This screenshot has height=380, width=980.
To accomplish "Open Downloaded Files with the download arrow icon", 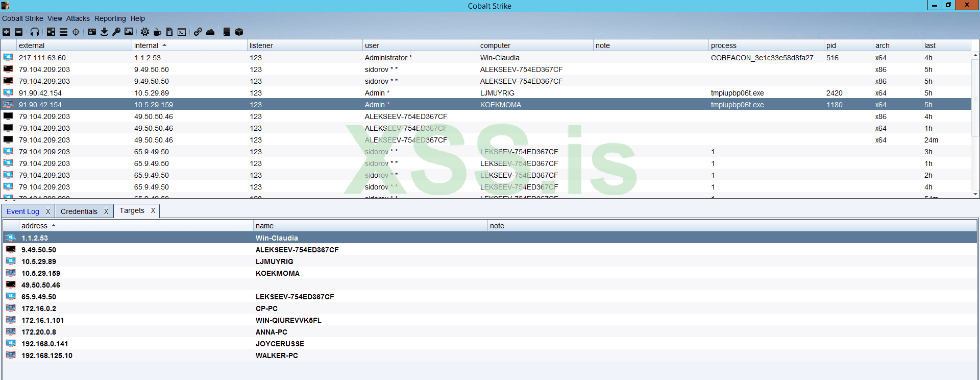I will [104, 32].
